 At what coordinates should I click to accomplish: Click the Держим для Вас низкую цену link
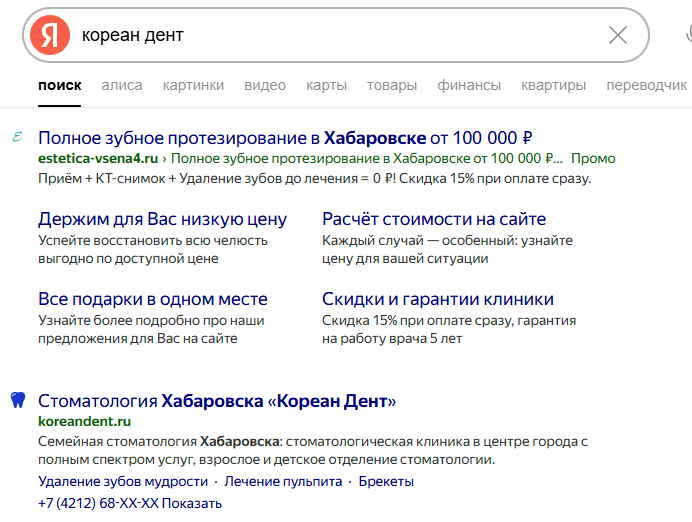click(x=162, y=219)
